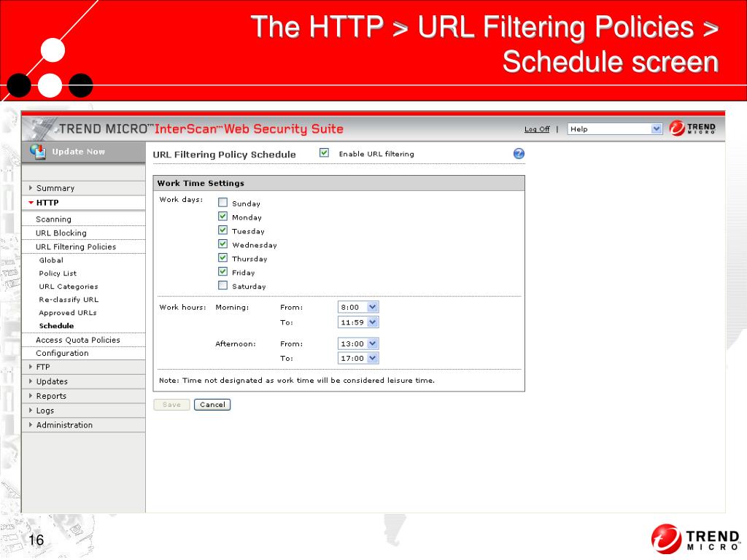Open URL Filtering Policies menu item
The width and height of the screenshot is (747, 560).
(x=76, y=246)
